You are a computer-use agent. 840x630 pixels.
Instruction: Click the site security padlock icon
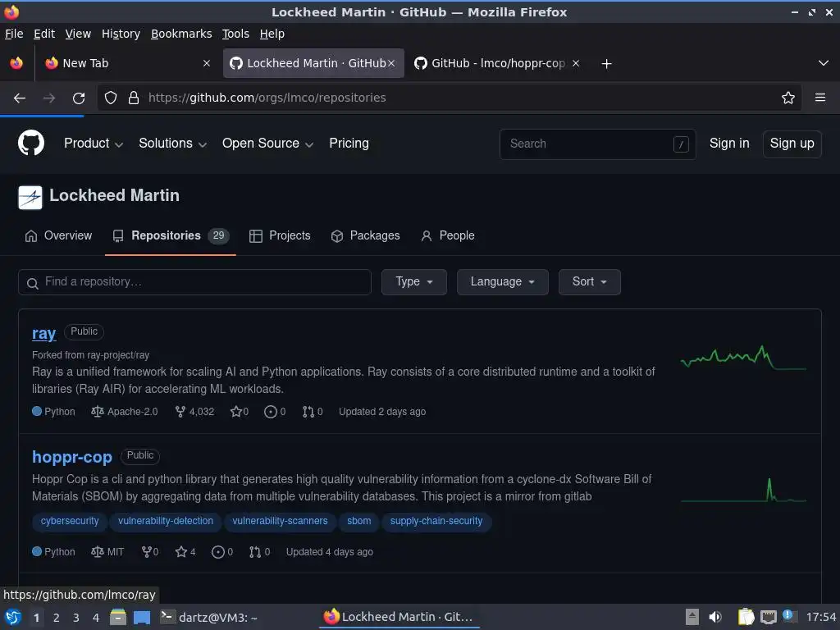point(134,98)
